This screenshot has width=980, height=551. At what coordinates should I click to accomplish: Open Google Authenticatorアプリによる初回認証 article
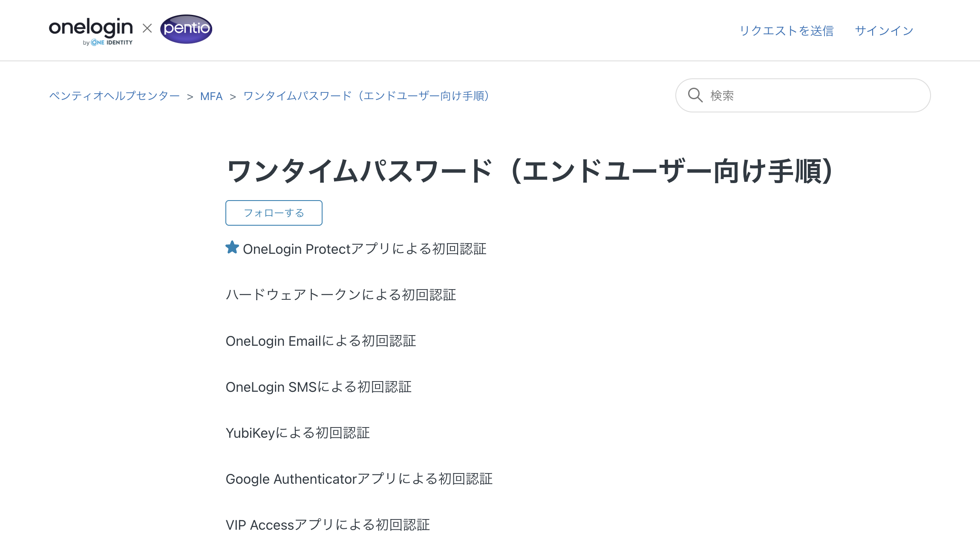[x=359, y=479]
